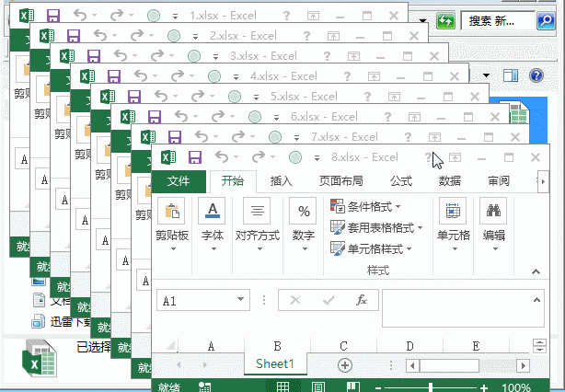Image resolution: width=565 pixels, height=392 pixels.
Task: Click the 编辑 binoculars icon
Action: tap(493, 211)
